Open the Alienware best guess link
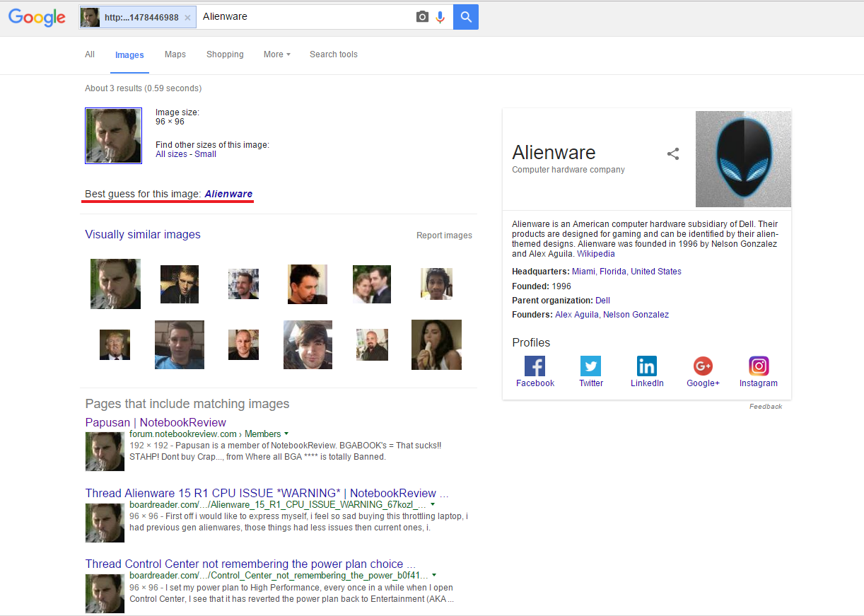Screen dimensions: 864x616 pos(228,194)
